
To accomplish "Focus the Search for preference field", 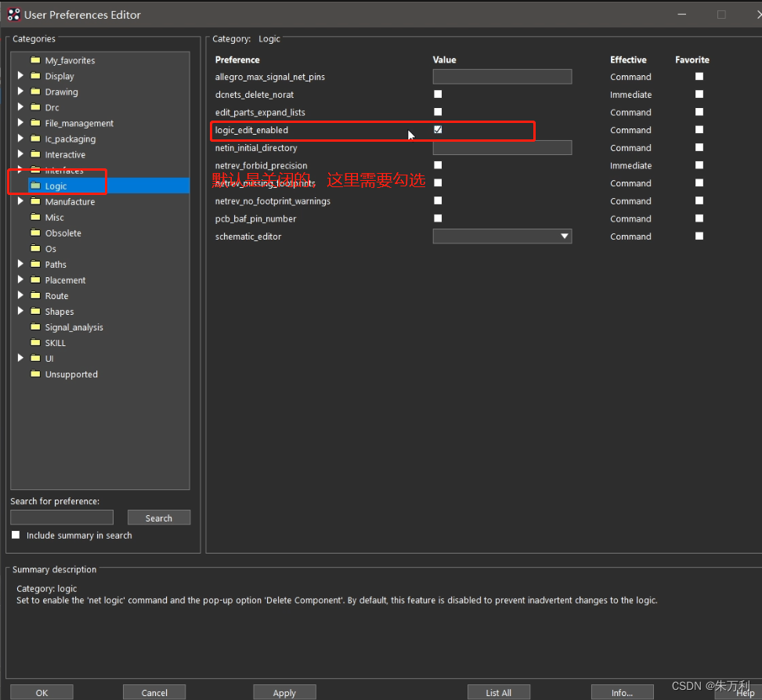I will (62, 518).
